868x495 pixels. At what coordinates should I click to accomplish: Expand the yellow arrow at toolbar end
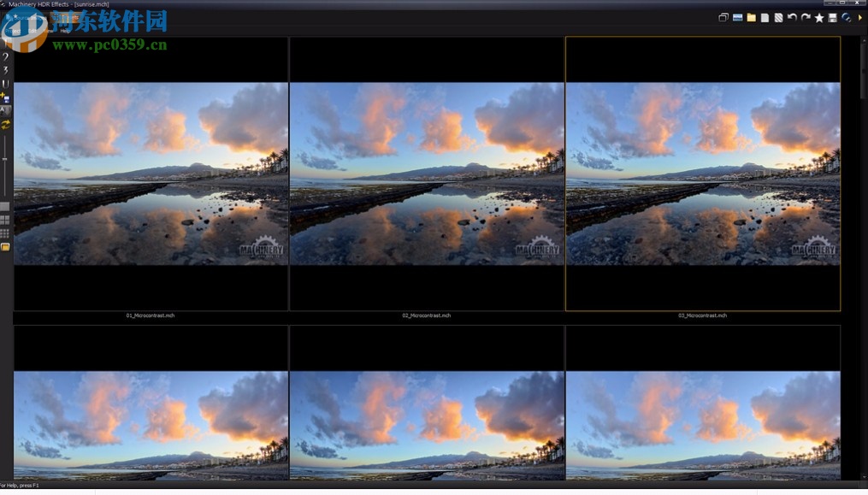(x=859, y=18)
